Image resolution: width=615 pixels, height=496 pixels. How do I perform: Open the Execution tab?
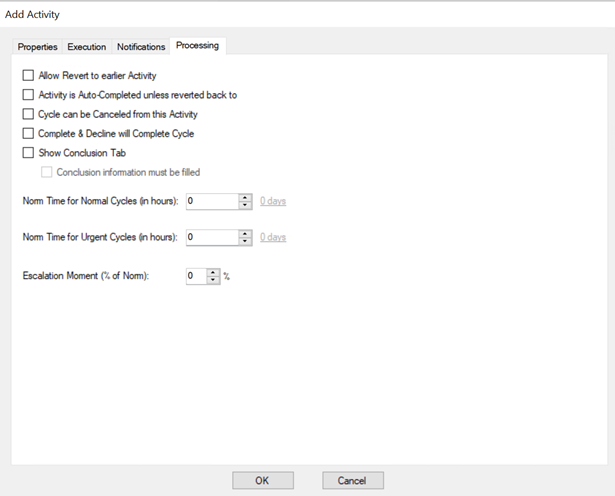tap(87, 47)
